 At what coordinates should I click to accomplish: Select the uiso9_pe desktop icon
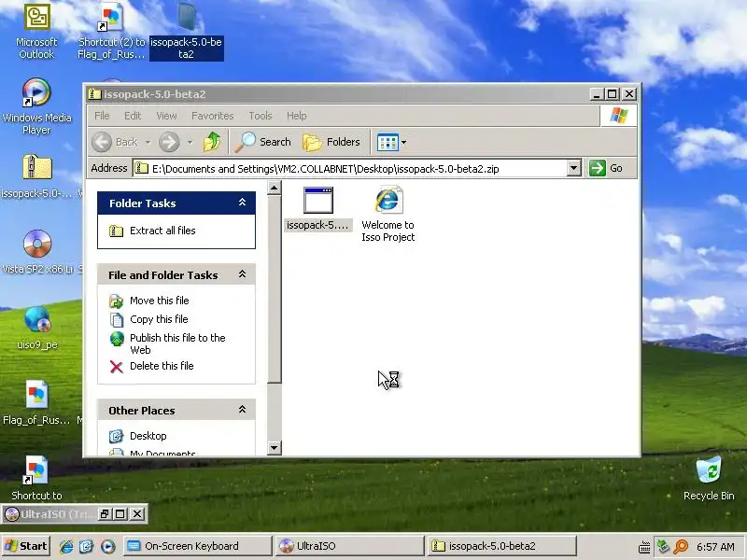click(37, 328)
